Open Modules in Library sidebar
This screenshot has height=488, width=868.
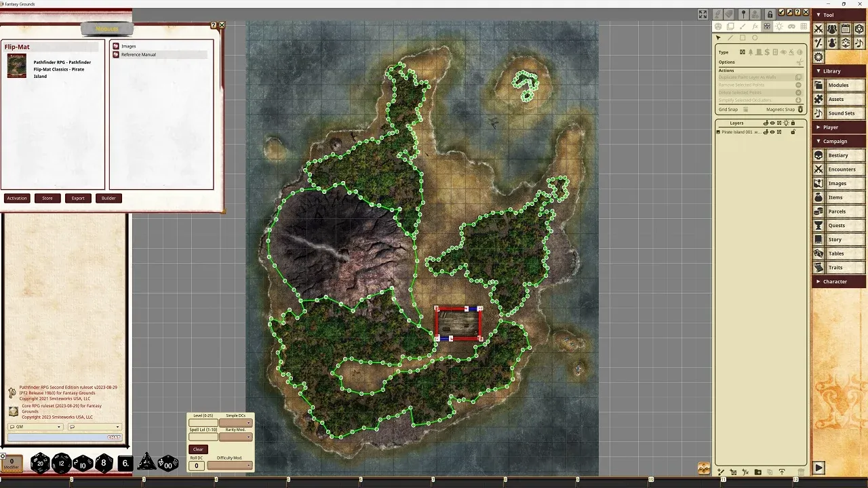[838, 85]
